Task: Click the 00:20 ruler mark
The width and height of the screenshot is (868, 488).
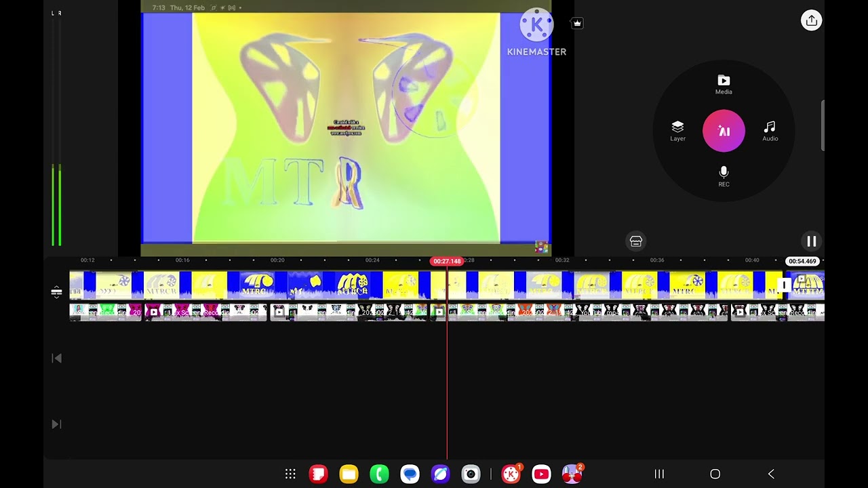Action: pos(277,260)
